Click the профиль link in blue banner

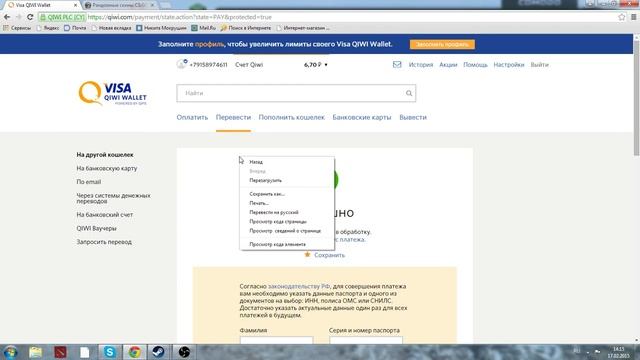tap(209, 44)
